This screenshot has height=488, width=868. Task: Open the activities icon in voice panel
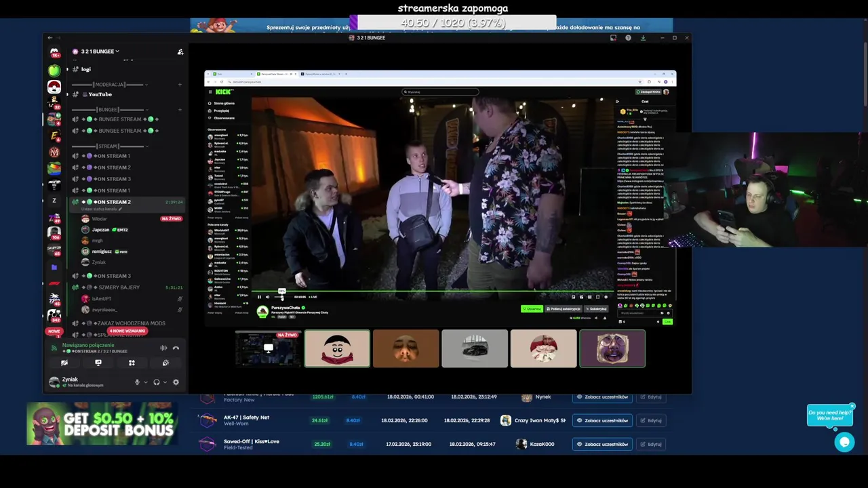click(132, 363)
